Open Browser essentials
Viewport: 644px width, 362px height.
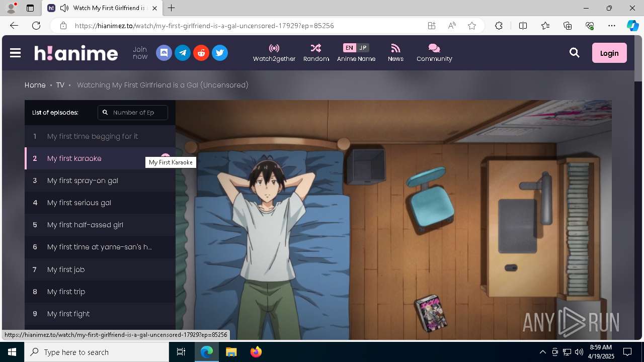point(590,26)
